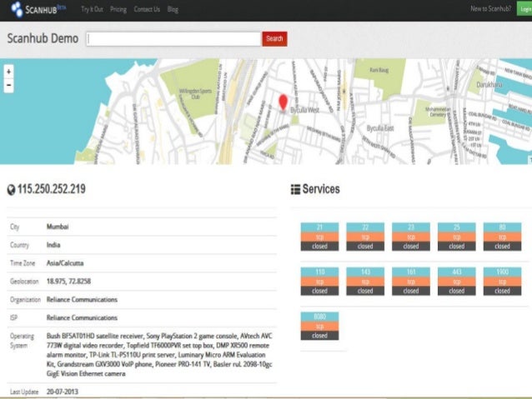Click the New to Scanhub? text
The width and height of the screenshot is (532, 399).
click(490, 9)
